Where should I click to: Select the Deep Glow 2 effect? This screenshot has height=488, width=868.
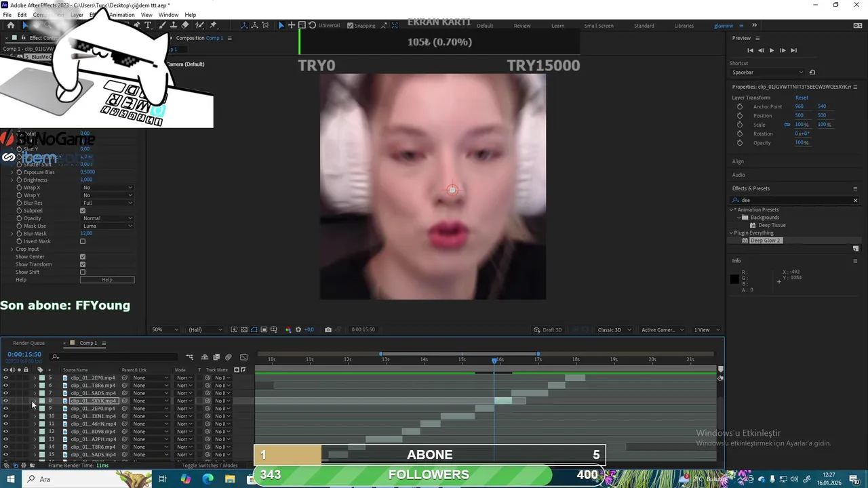point(765,241)
